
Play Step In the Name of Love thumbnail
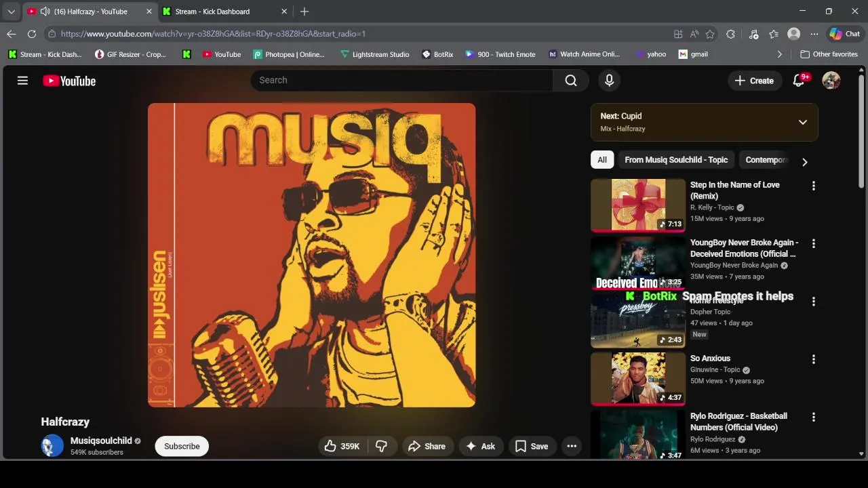click(x=638, y=205)
